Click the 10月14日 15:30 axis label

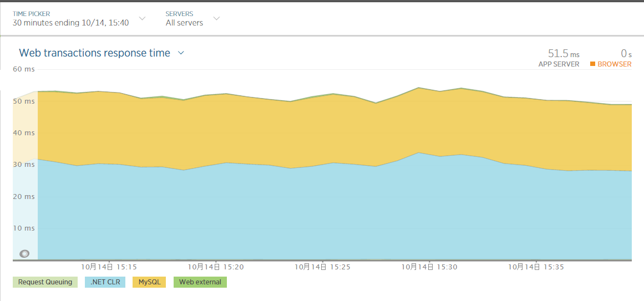click(x=429, y=267)
